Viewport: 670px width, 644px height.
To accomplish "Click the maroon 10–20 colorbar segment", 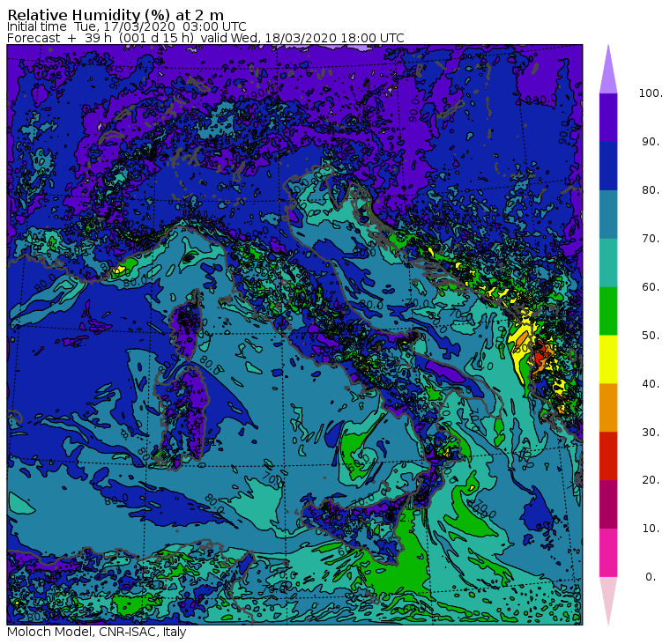I will pos(608,504).
